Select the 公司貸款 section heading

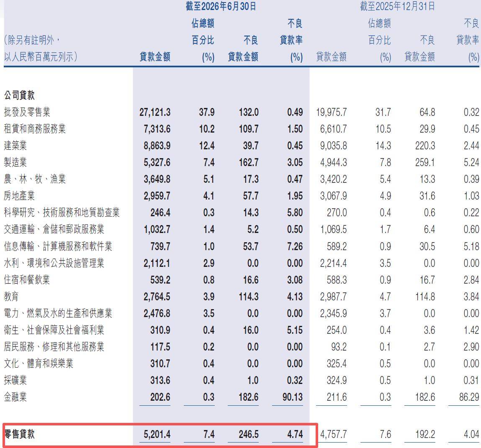point(19,95)
